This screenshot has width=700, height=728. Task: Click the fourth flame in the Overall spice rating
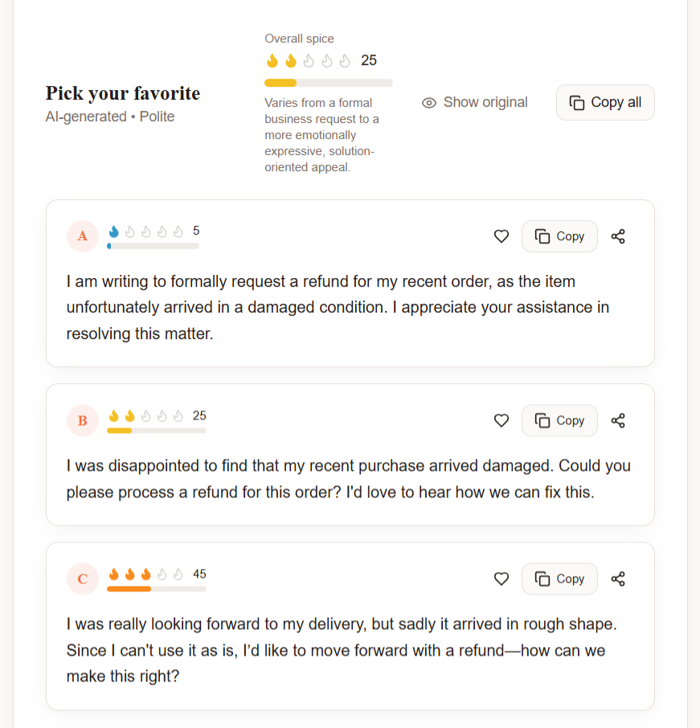click(327, 59)
